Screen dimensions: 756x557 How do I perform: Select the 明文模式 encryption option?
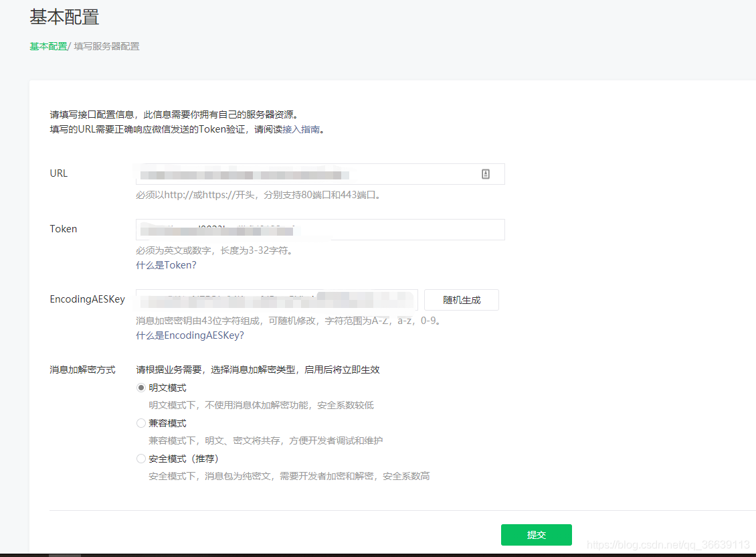(140, 387)
